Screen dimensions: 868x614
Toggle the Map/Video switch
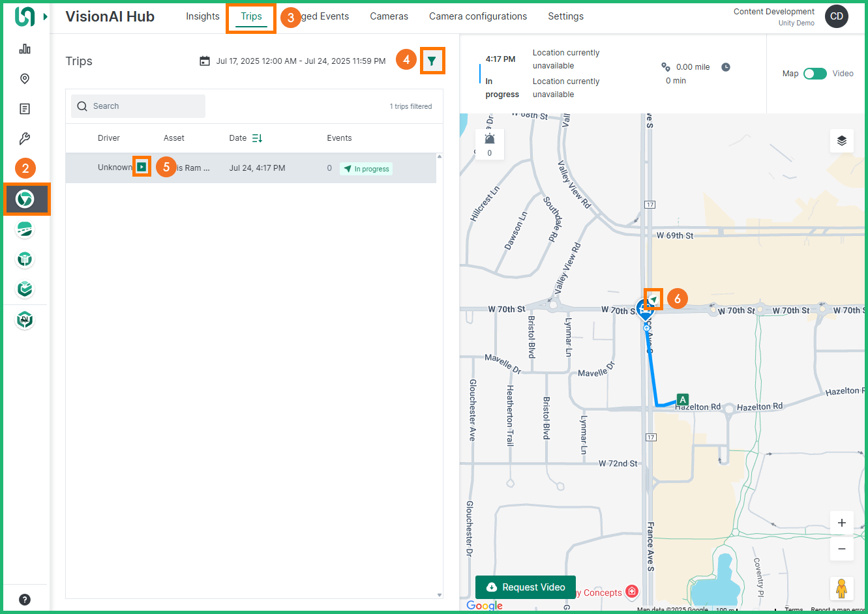[815, 74]
